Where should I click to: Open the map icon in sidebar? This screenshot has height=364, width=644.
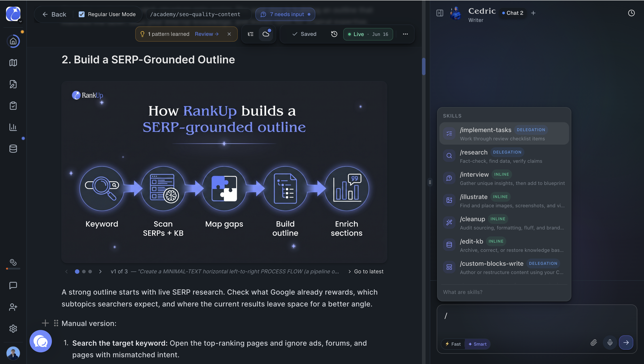[x=13, y=63]
